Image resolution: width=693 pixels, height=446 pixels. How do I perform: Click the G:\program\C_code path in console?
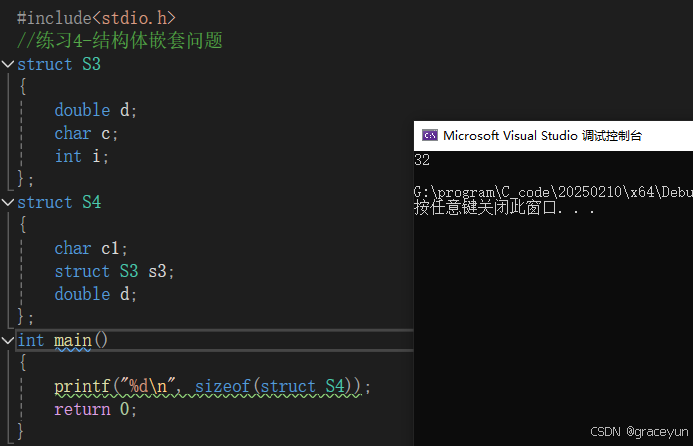pyautogui.click(x=553, y=192)
